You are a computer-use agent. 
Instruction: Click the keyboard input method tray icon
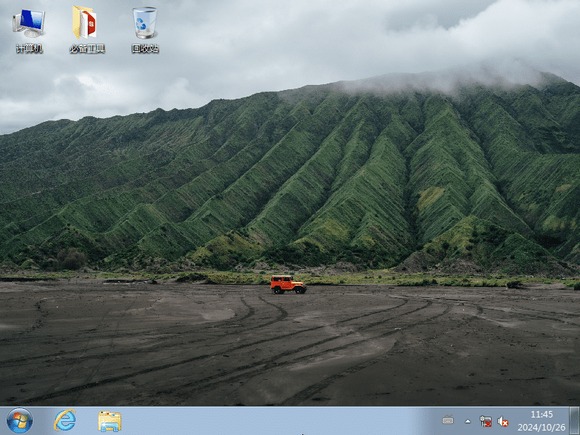pos(448,421)
